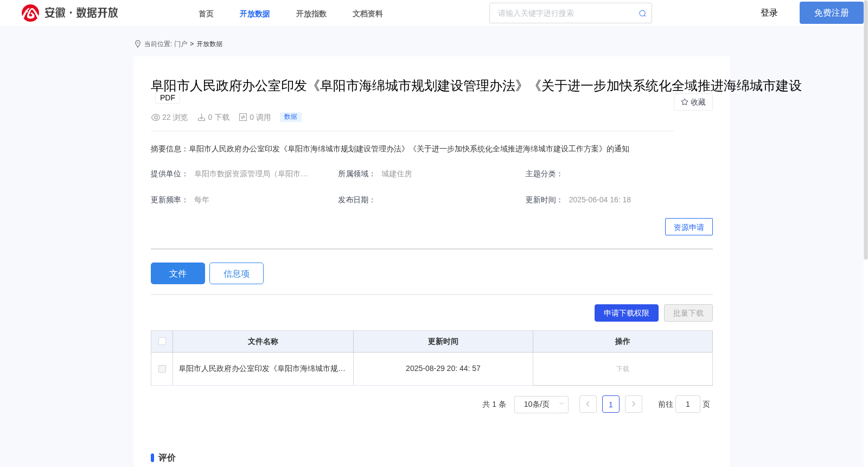The height and width of the screenshot is (467, 868).
Task: Open the 开放指数 menu item
Action: click(311, 14)
